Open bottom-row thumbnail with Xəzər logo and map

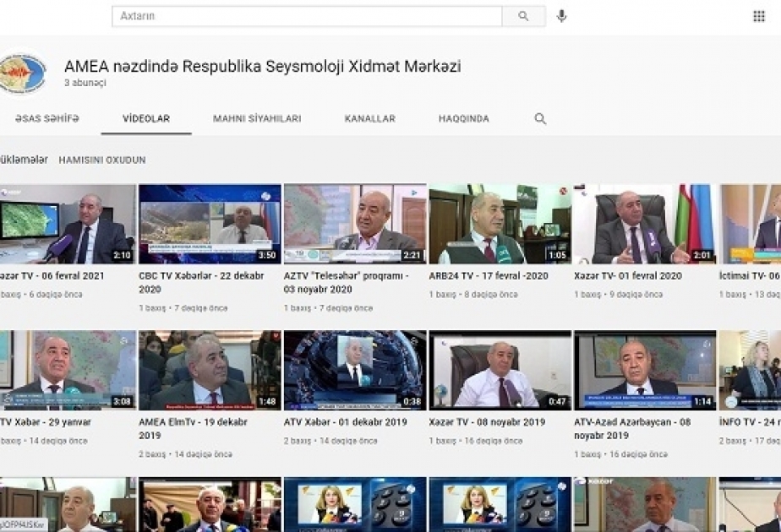[645, 505]
